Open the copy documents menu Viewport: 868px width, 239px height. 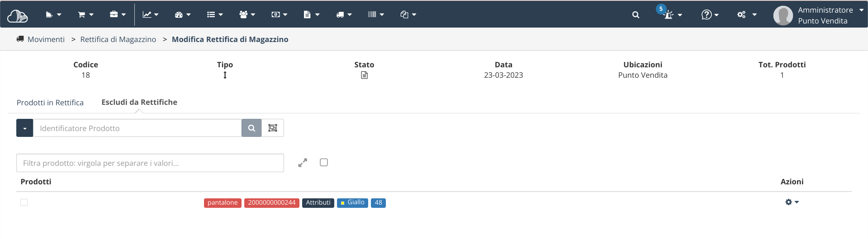coord(408,14)
